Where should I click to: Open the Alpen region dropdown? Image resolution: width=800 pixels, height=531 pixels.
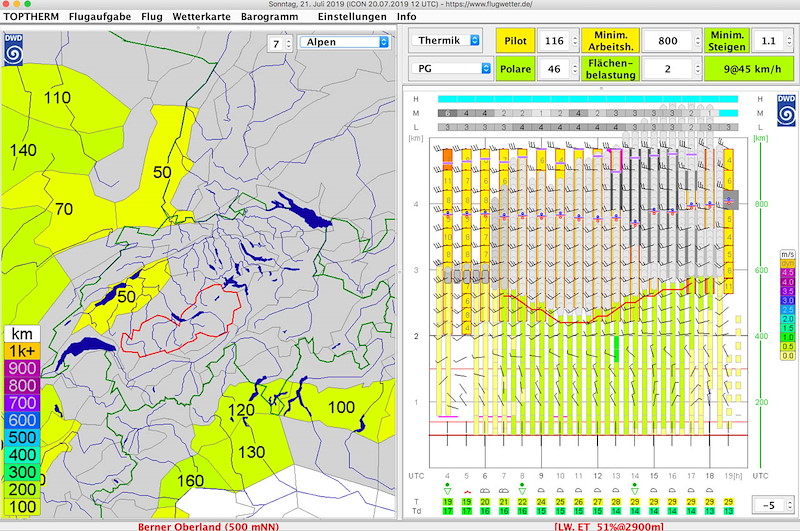point(343,42)
